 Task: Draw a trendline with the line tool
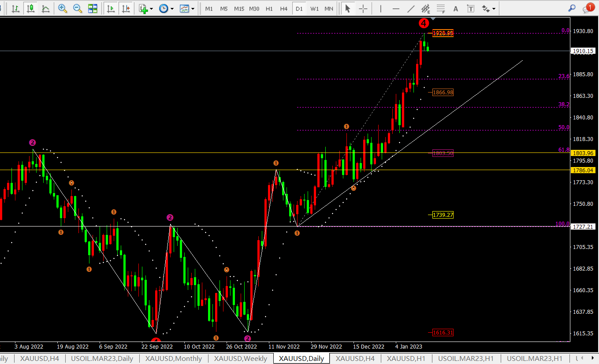(411, 8)
